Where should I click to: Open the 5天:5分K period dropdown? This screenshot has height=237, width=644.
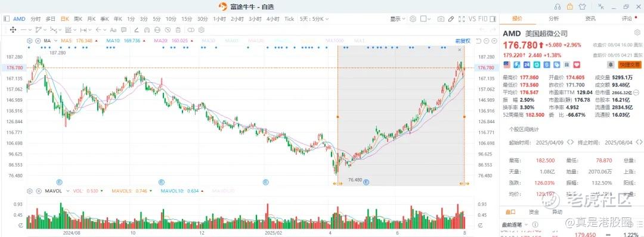[314, 19]
